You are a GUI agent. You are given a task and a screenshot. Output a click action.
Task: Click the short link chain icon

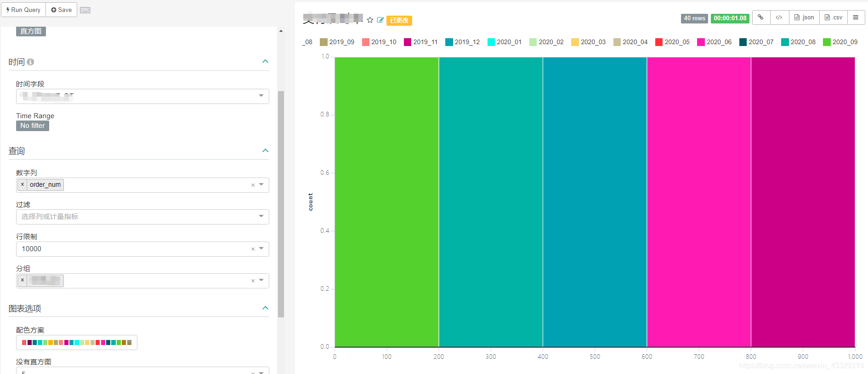click(x=761, y=17)
